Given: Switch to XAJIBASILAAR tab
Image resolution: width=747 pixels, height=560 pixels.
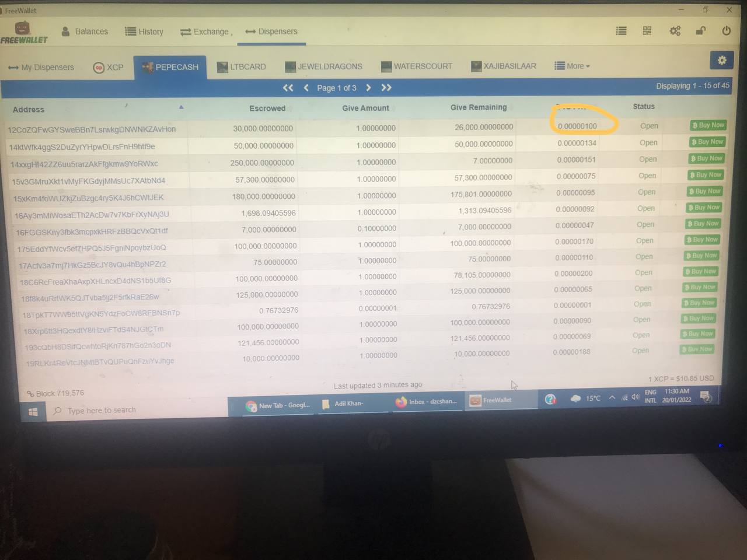Looking at the screenshot, I should (x=503, y=66).
